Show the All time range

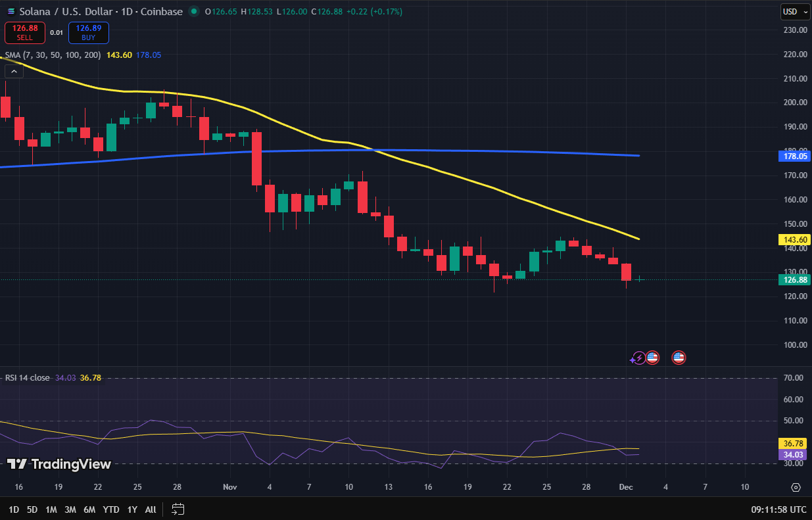(151, 509)
